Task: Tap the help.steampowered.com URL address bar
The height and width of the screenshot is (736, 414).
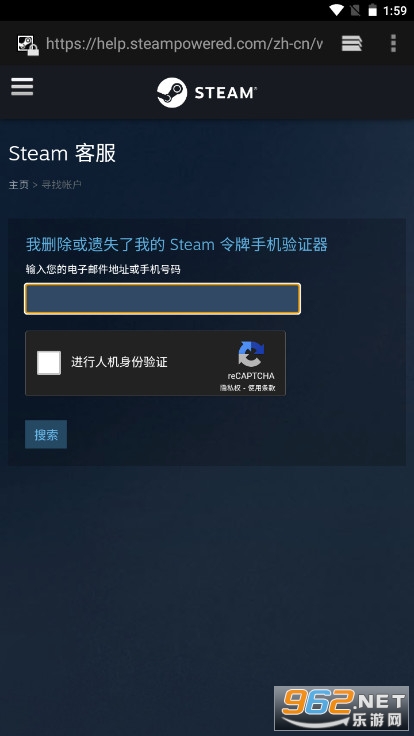Action: click(184, 44)
